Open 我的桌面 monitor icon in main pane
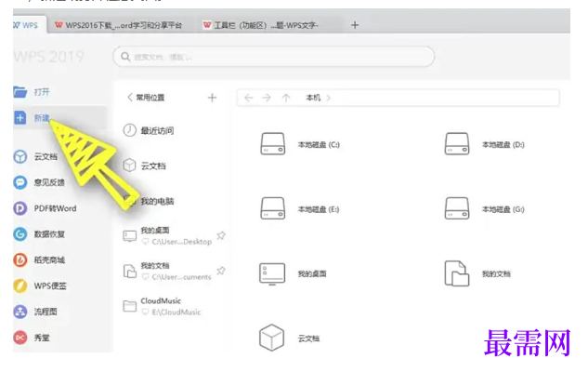Viewport: 588px width, 372px height. [x=272, y=273]
